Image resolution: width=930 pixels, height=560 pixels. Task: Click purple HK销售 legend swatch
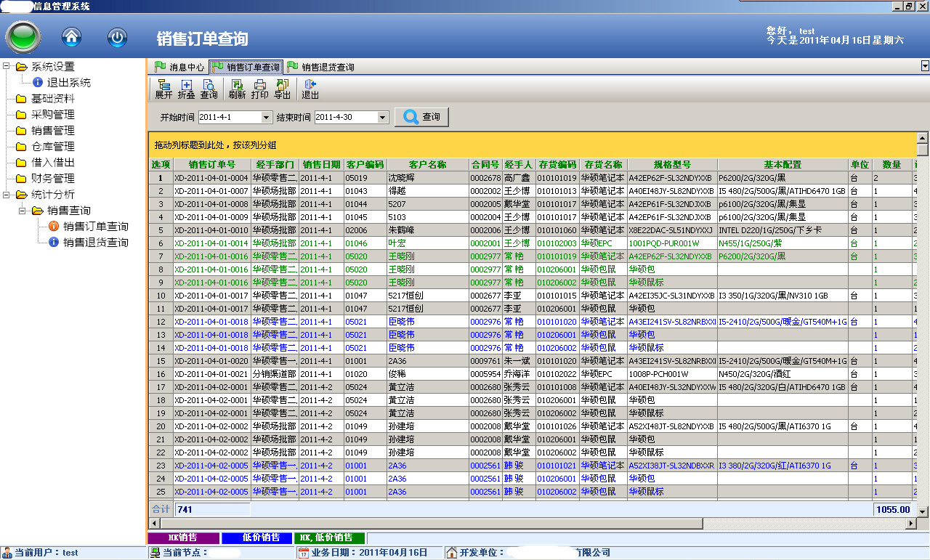[x=182, y=538]
